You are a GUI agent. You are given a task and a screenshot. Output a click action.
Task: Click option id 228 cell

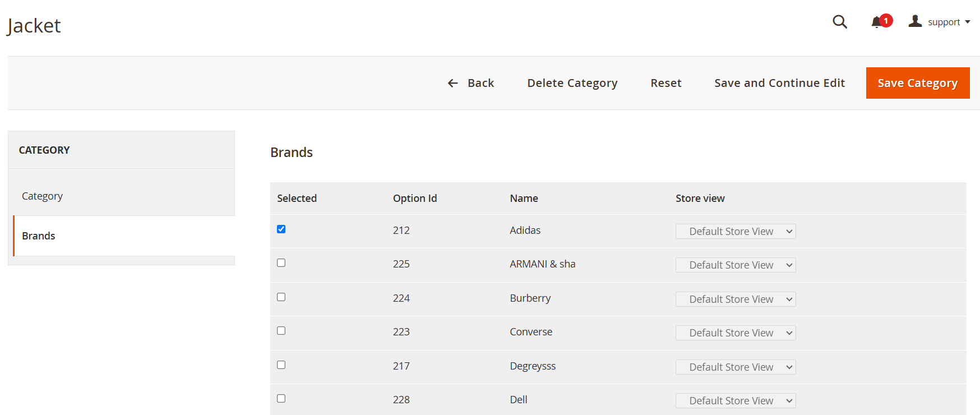point(401,400)
